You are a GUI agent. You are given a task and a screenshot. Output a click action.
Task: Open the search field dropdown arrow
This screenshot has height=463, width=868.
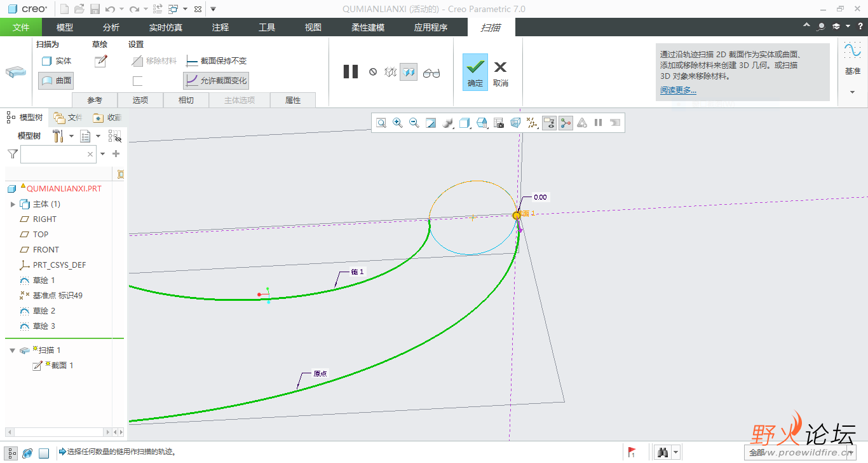point(102,154)
